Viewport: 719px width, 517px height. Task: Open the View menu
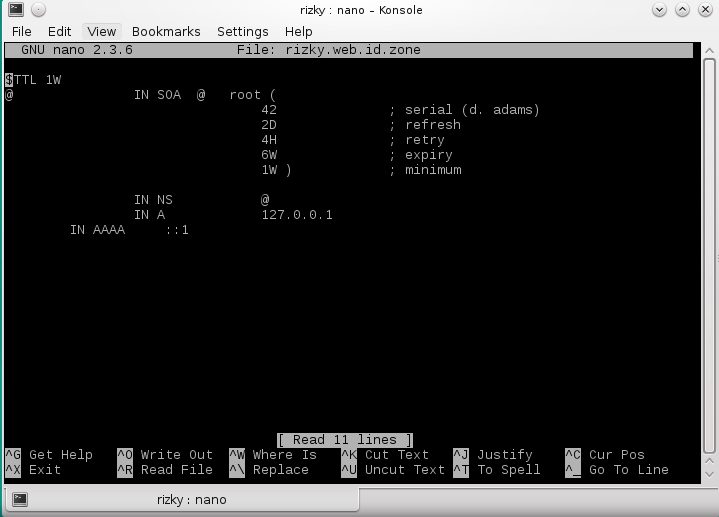102,32
